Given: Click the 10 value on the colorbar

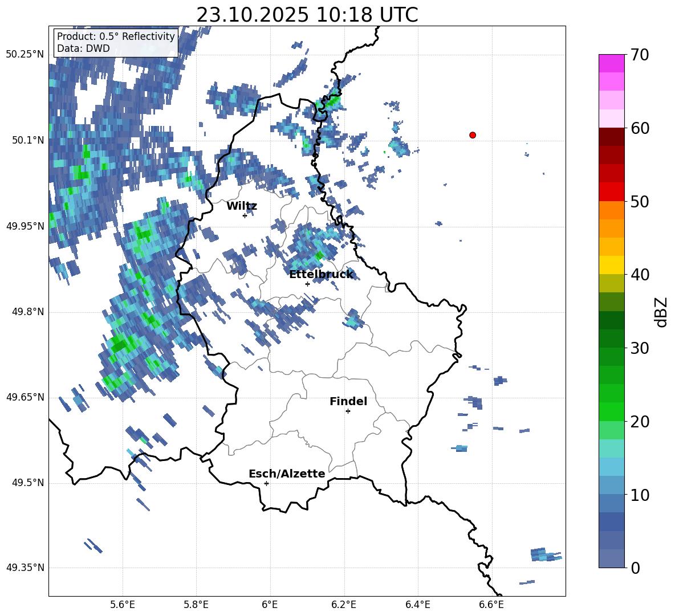Looking at the screenshot, I should 640,495.
